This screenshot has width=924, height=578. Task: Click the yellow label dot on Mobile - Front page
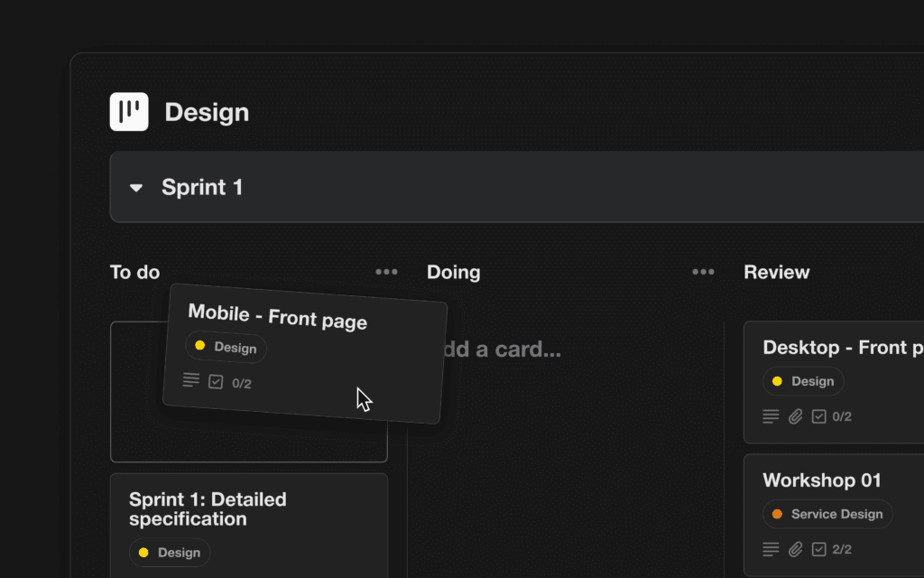[200, 345]
